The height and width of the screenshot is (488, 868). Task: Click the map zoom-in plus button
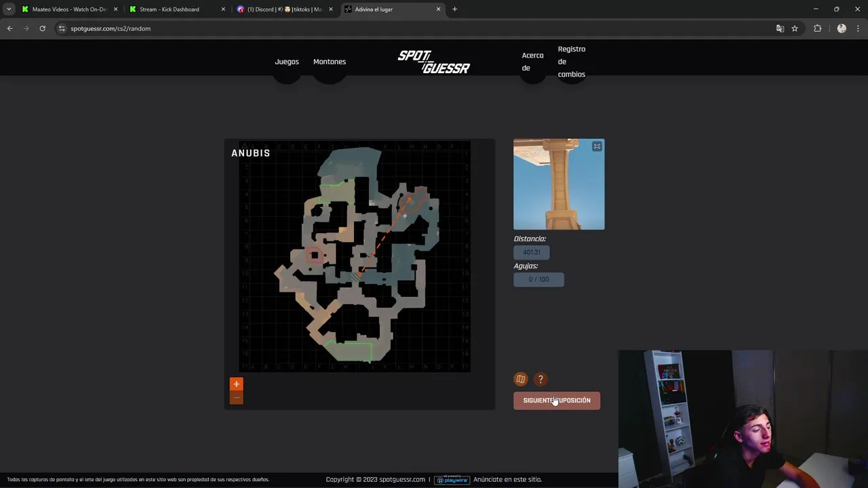[236, 384]
